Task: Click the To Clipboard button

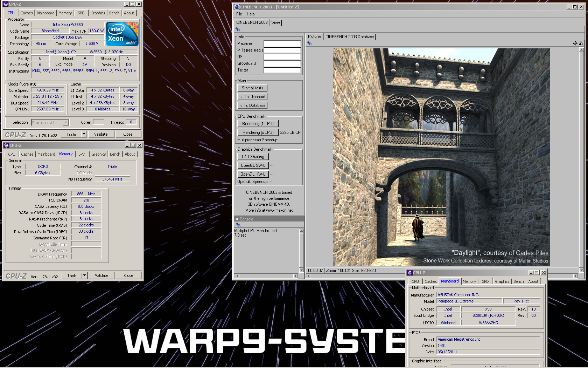Action: [x=252, y=97]
